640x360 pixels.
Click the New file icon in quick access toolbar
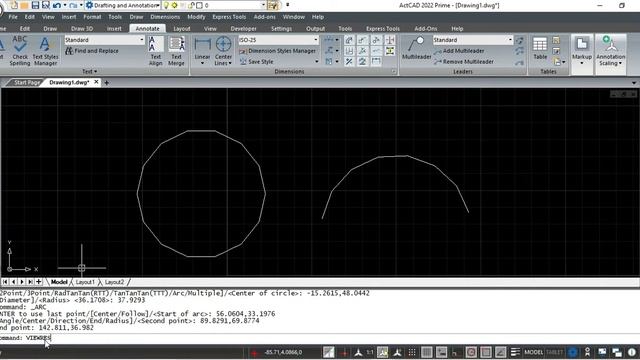[14, 5]
